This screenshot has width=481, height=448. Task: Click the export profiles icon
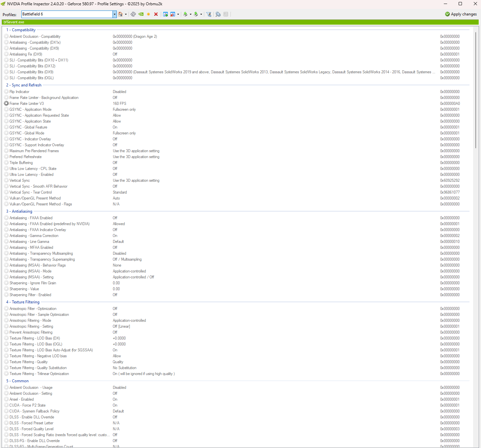tap(185, 14)
